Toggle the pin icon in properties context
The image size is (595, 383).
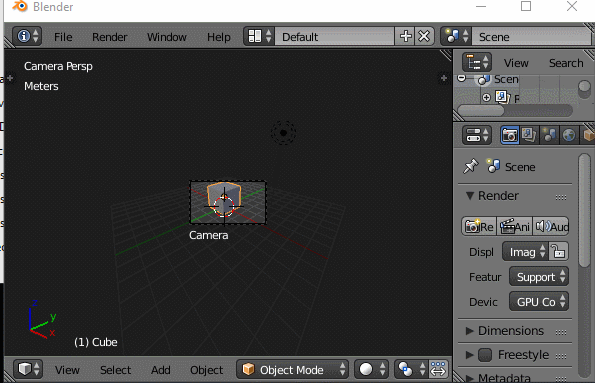471,166
